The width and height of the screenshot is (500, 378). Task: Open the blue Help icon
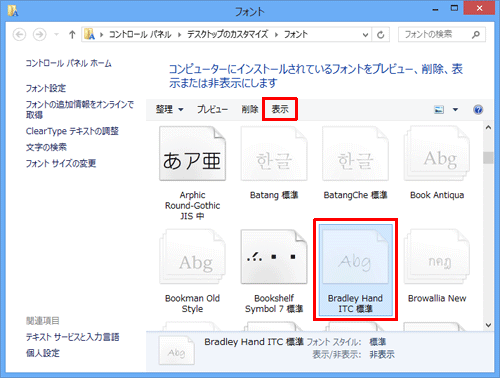(x=478, y=109)
